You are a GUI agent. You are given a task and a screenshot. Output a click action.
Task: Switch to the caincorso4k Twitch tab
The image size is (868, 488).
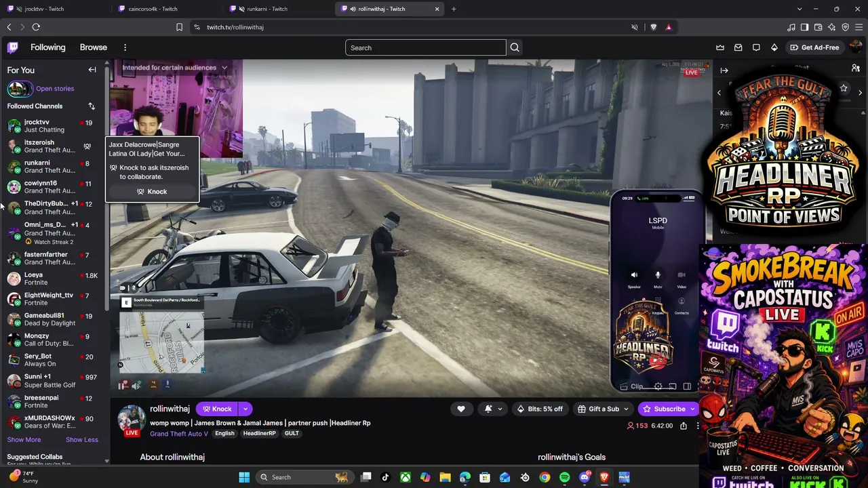(x=167, y=9)
